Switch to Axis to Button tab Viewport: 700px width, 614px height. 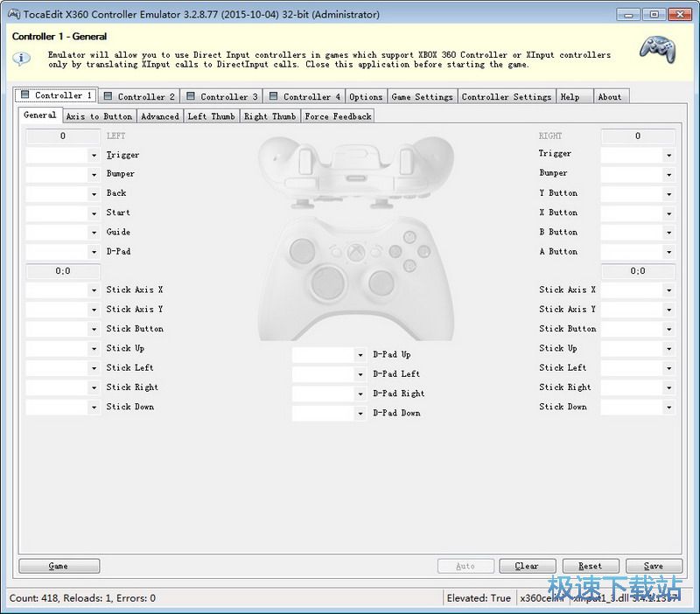pyautogui.click(x=99, y=116)
